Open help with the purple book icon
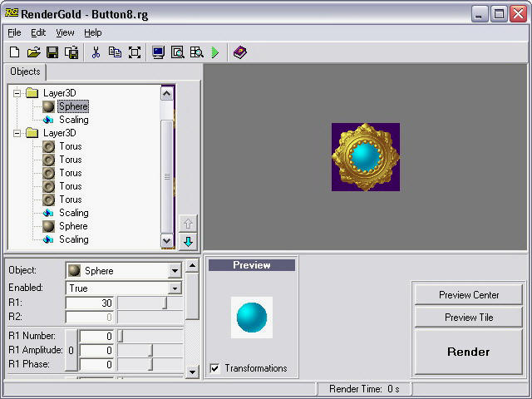The height and width of the screenshot is (399, 532). pos(240,52)
